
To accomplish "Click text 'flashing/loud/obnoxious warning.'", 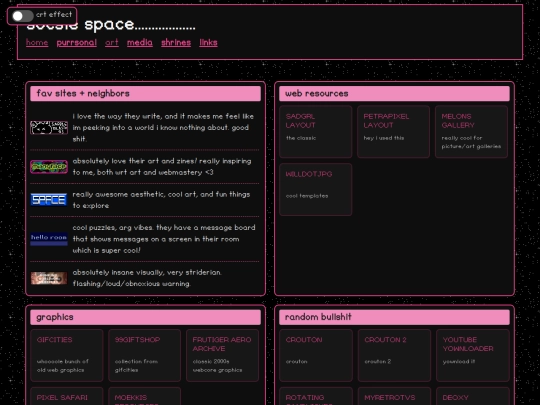I will (132, 284).
